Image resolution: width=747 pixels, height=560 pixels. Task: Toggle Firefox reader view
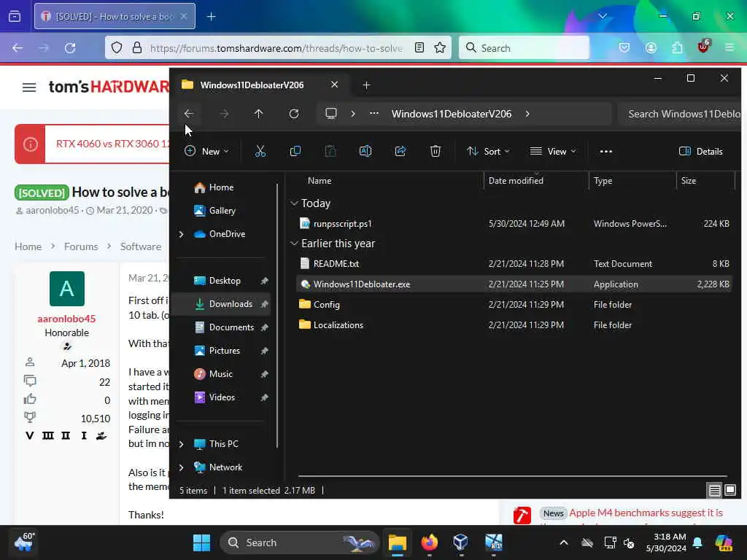point(419,47)
